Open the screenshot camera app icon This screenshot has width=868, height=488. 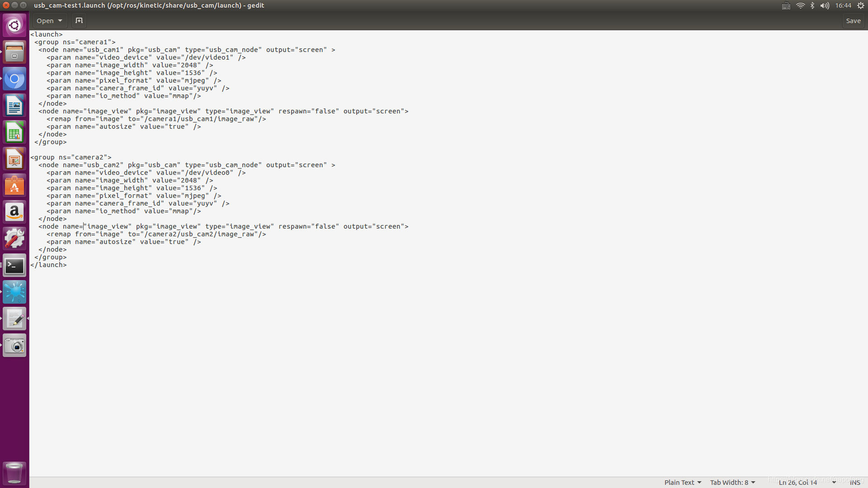pos(14,346)
